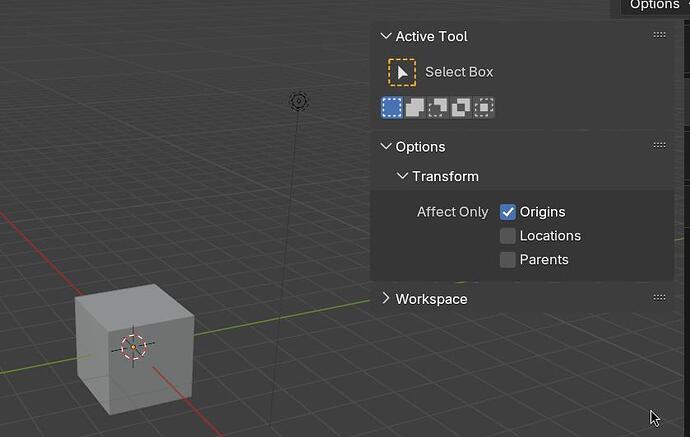Expand the Workspace panel
This screenshot has width=690, height=437.
pyautogui.click(x=386, y=298)
